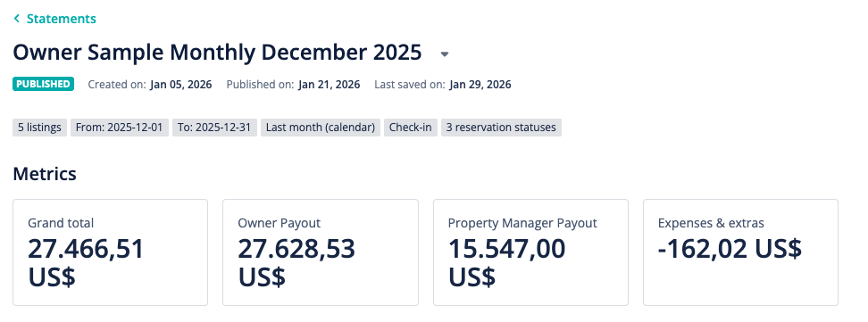Click the Metrics section heading
Viewport: 868px width, 322px height.
tap(45, 174)
